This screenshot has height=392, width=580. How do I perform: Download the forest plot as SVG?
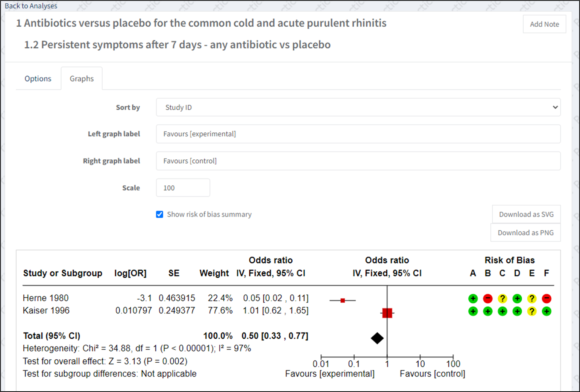point(526,214)
